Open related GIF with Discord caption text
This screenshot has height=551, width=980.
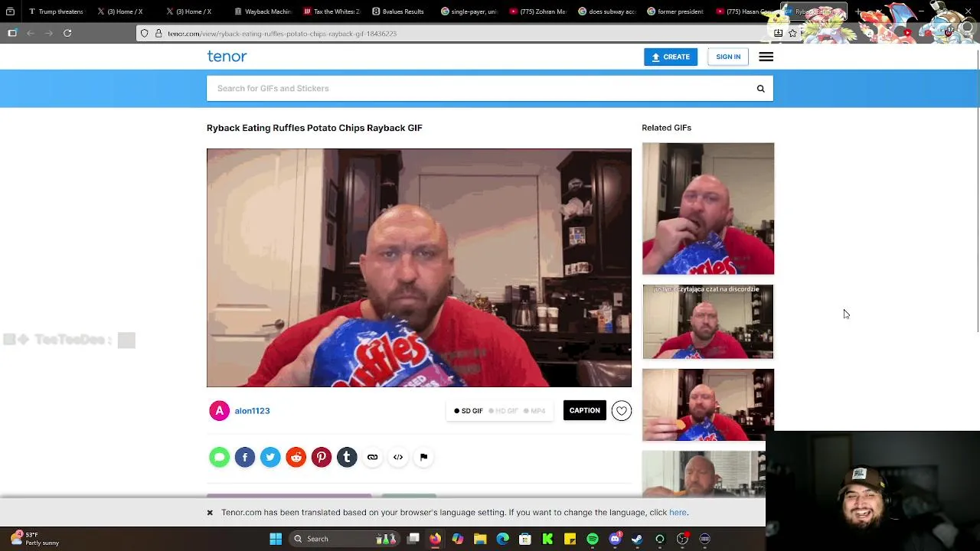point(708,321)
